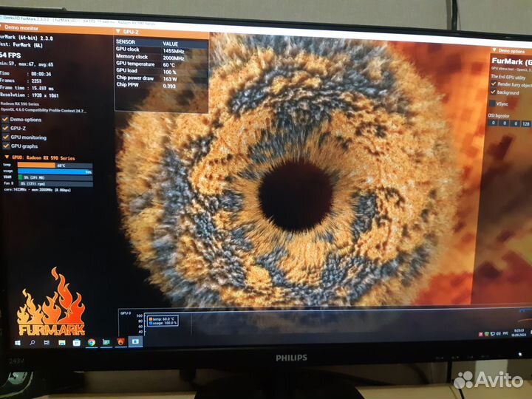Turn off the GPU graphs checkbox
This screenshot has height=399, width=532.
click(5, 146)
